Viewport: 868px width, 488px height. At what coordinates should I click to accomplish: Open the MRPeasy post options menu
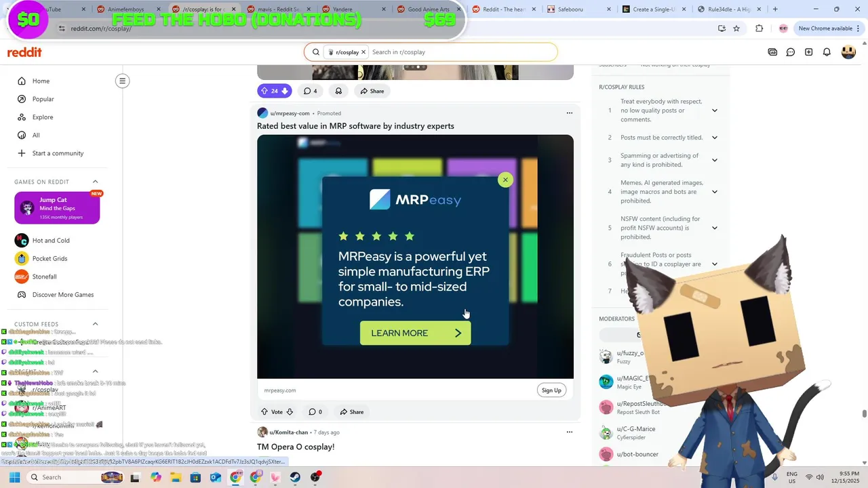coord(570,113)
